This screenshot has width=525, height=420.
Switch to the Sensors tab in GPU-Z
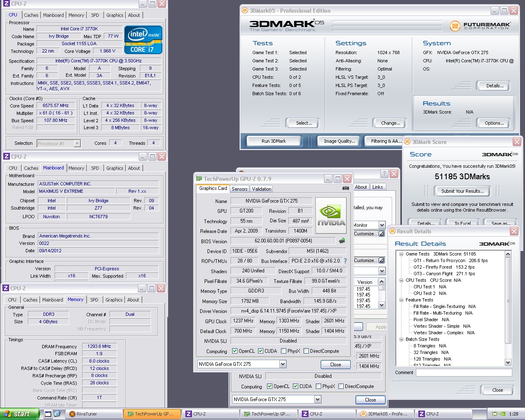pos(240,189)
